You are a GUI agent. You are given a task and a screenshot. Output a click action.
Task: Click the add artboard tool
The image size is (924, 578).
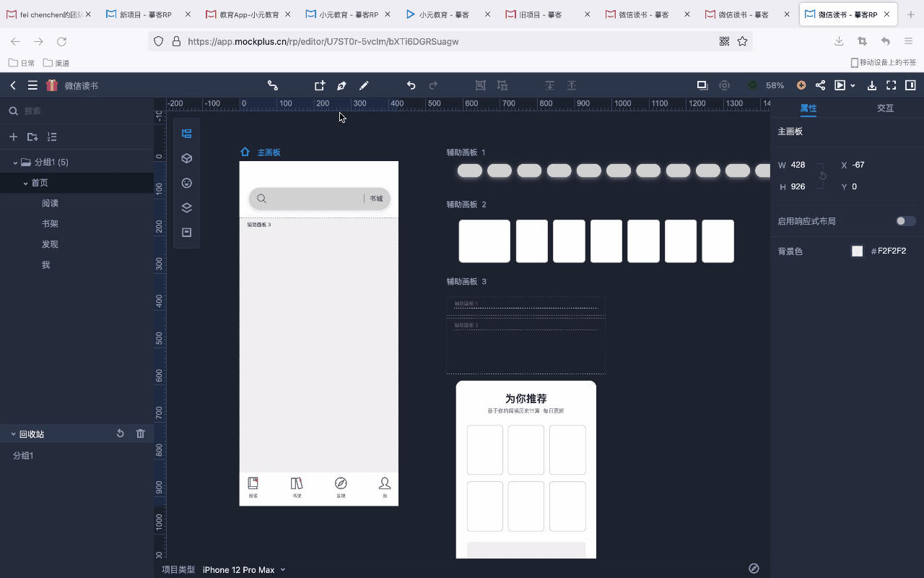click(320, 85)
